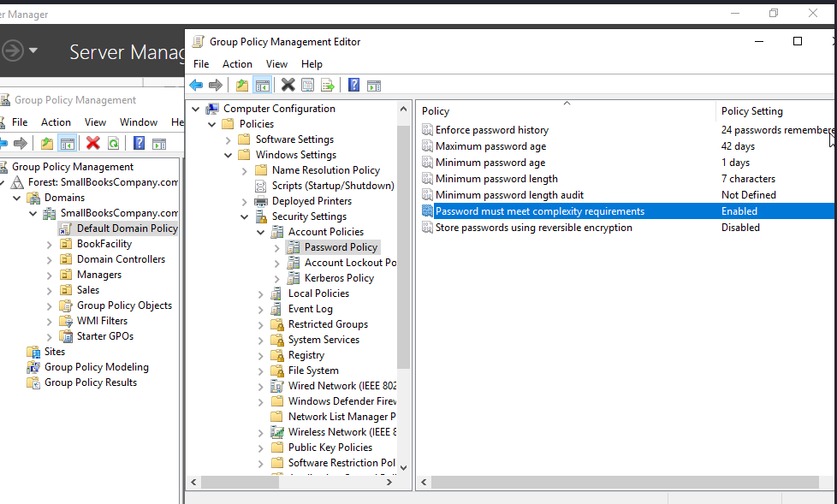
Task: Click the red X delete icon
Action: click(x=93, y=143)
